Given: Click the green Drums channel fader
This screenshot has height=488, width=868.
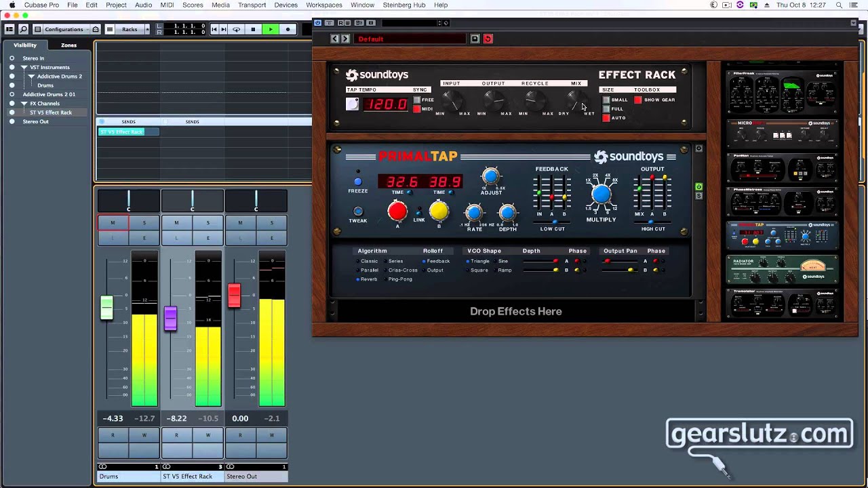Looking at the screenshot, I should point(106,308).
